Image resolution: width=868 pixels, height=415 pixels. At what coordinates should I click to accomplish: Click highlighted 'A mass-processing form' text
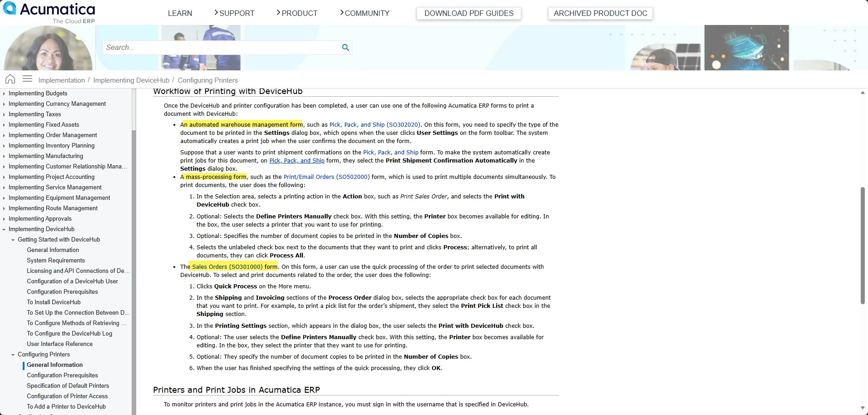(x=213, y=177)
